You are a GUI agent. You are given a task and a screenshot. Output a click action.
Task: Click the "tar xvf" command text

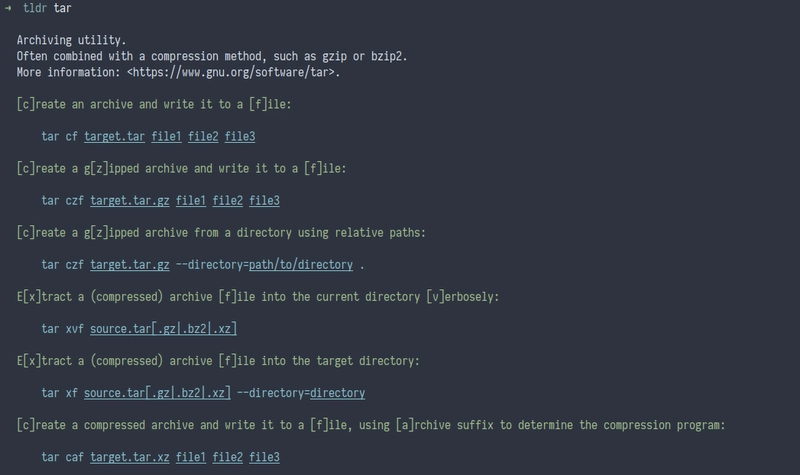tap(62, 329)
